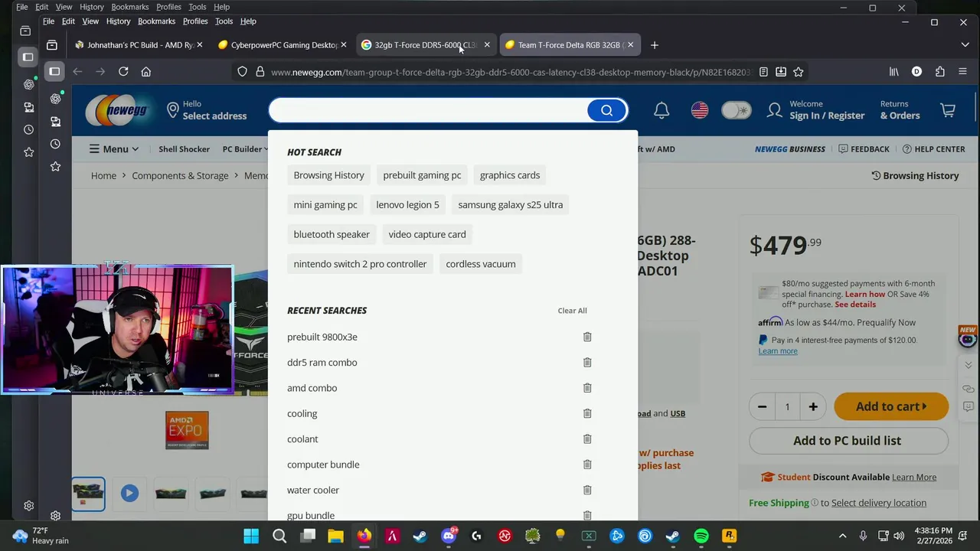Open Spotify from the Windows taskbar
980x551 pixels.
point(701,536)
